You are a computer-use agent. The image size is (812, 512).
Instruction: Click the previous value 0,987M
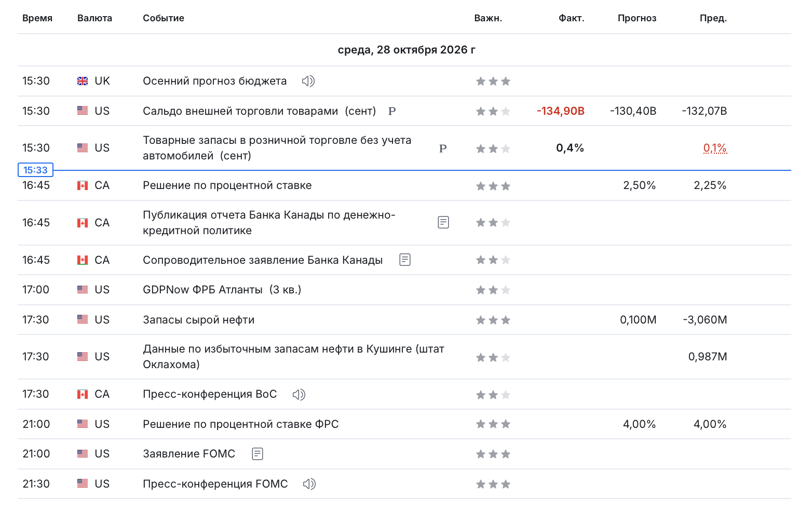[x=708, y=357]
